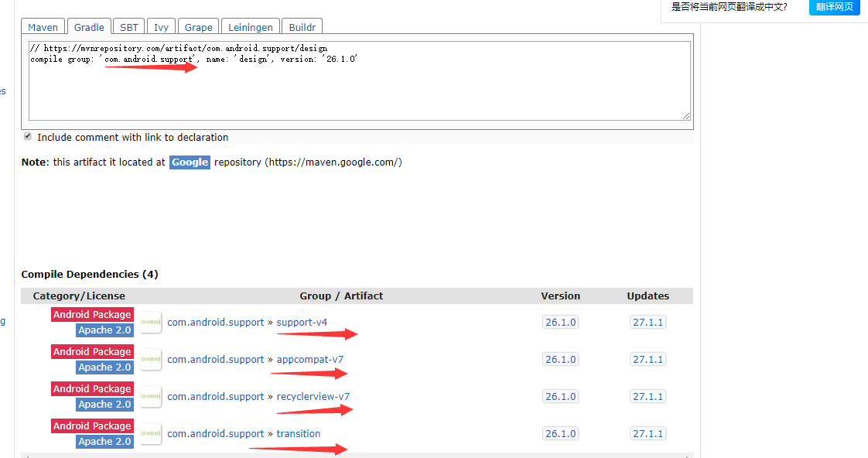868x458 pixels.
Task: Open com.android.support group in recyclerview-v7 row
Action: pyautogui.click(x=215, y=397)
